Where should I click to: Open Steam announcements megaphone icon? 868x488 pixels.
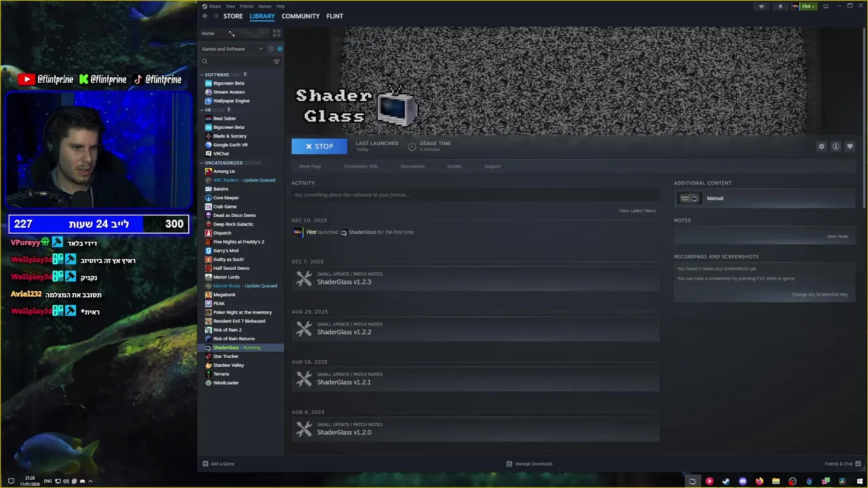(x=761, y=6)
